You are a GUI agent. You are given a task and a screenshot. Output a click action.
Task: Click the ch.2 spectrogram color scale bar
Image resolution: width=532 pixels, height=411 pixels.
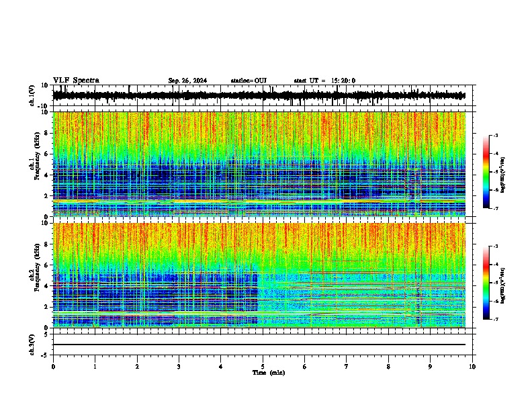[486, 283]
